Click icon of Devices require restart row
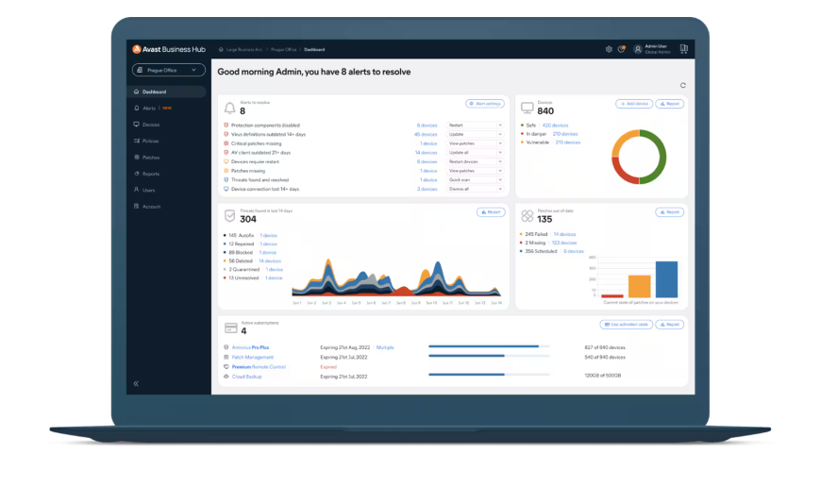The width and height of the screenshot is (821, 504). [x=226, y=161]
